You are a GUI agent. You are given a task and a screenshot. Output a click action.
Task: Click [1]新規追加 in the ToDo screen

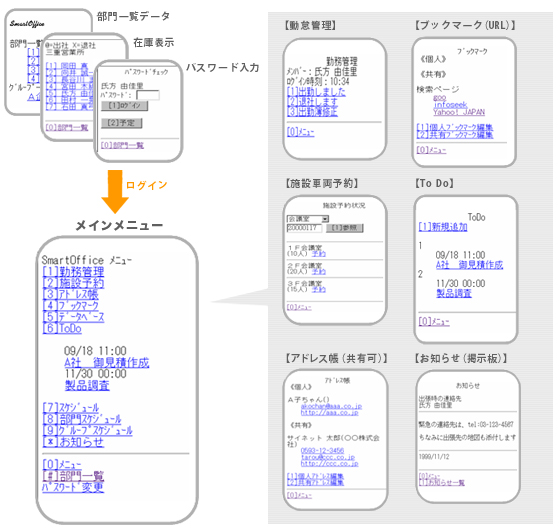tap(443, 227)
